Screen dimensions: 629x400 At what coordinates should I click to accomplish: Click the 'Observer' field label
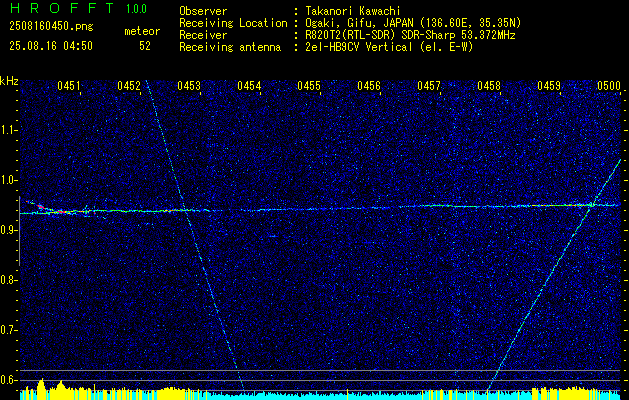pos(203,11)
